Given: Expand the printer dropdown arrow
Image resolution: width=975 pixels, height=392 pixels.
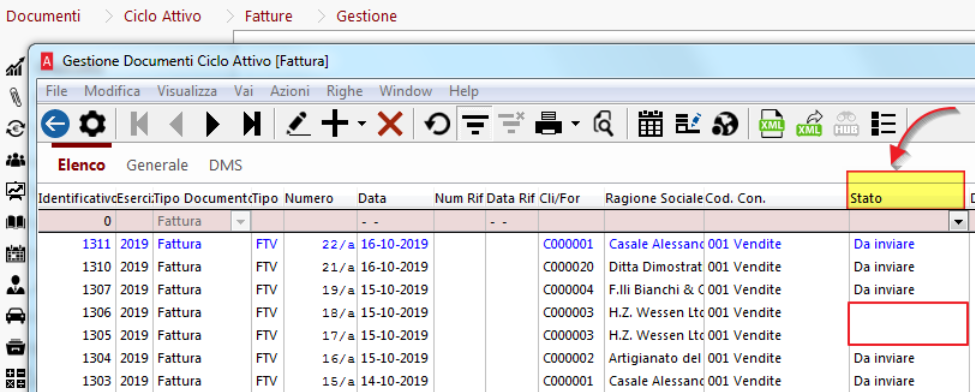Looking at the screenshot, I should point(575,124).
